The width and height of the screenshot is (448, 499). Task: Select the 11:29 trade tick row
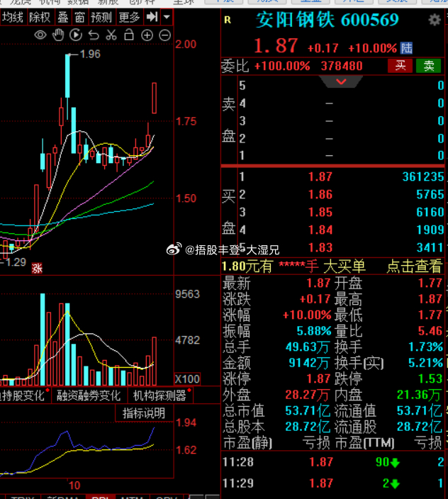point(334,483)
